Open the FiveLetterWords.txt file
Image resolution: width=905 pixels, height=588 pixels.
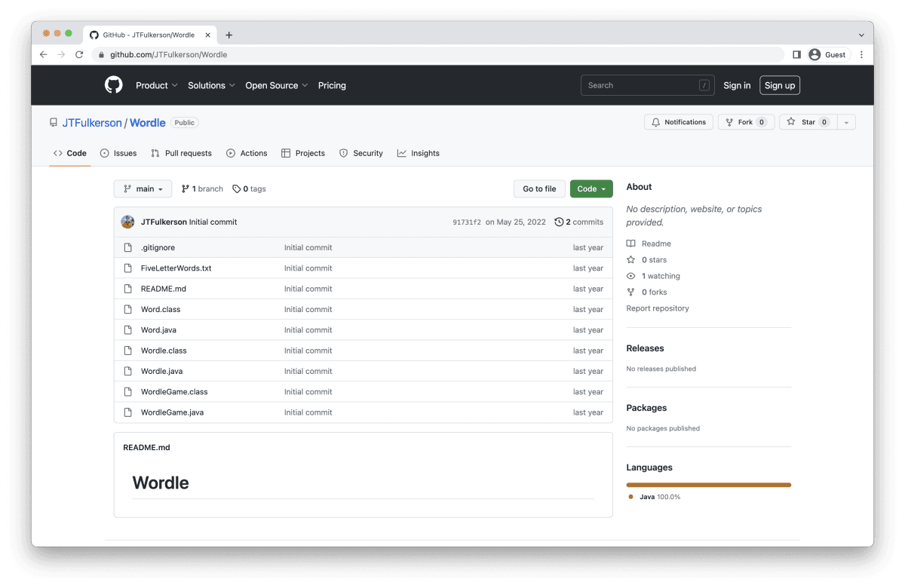coord(176,268)
